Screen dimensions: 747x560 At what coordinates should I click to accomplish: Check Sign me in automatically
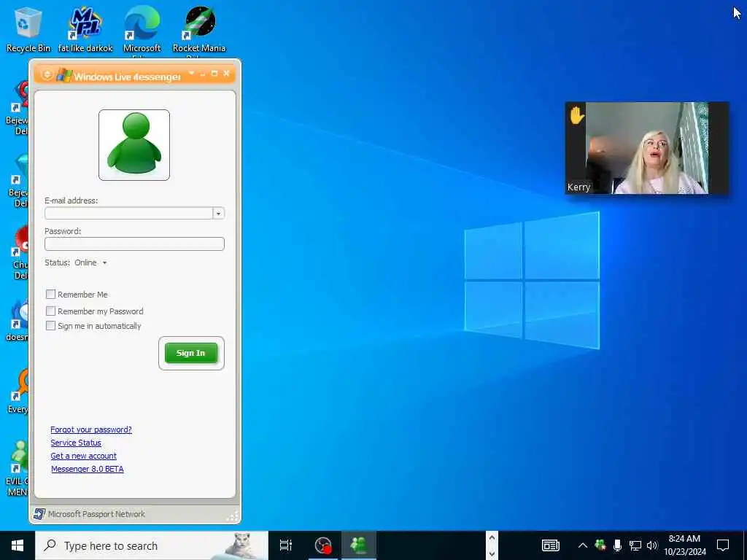(x=50, y=326)
